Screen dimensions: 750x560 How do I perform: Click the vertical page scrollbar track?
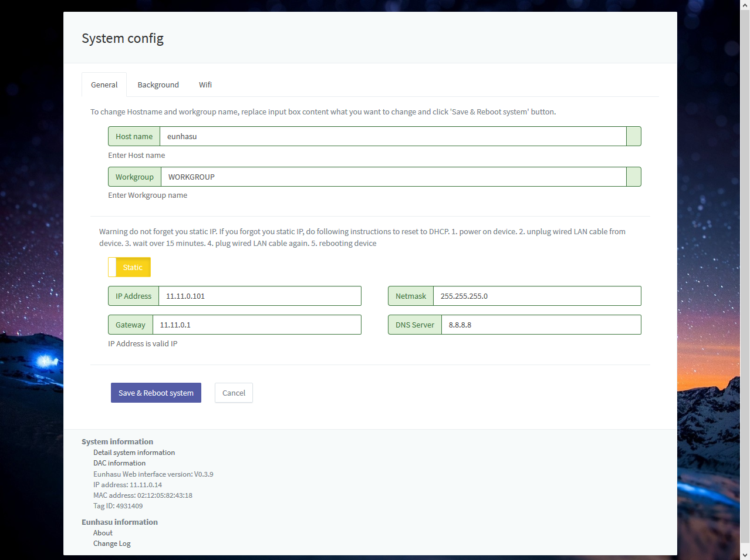click(745, 546)
